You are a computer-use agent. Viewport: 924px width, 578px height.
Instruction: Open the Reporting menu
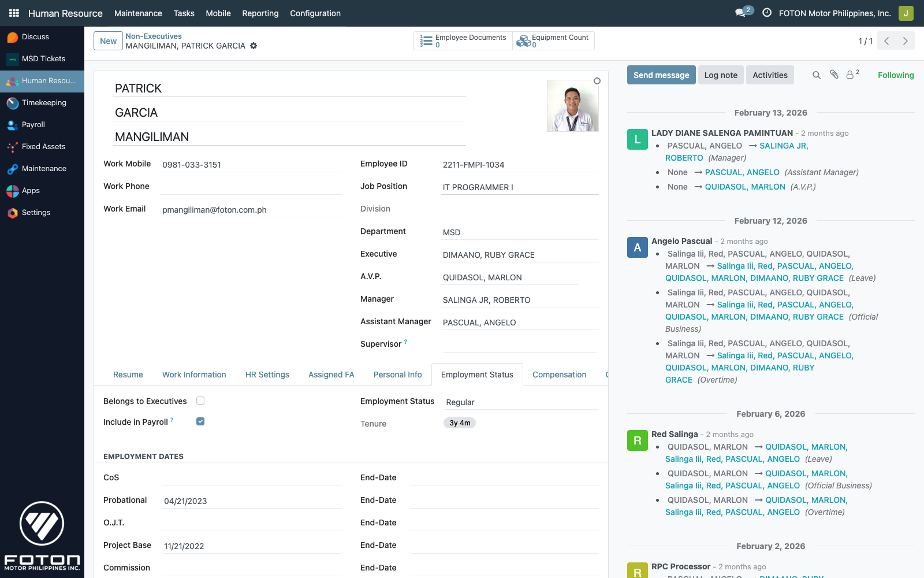260,13
